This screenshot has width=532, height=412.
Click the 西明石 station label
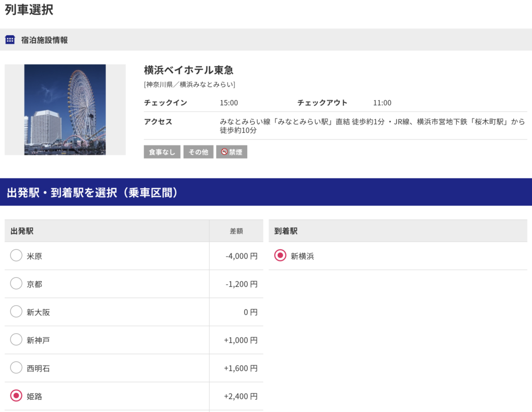point(38,368)
